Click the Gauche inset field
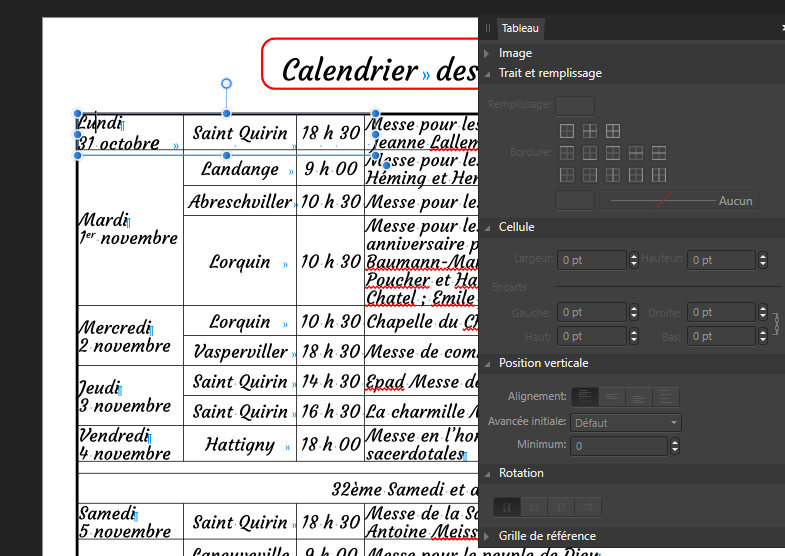This screenshot has width=785, height=556. click(592, 312)
